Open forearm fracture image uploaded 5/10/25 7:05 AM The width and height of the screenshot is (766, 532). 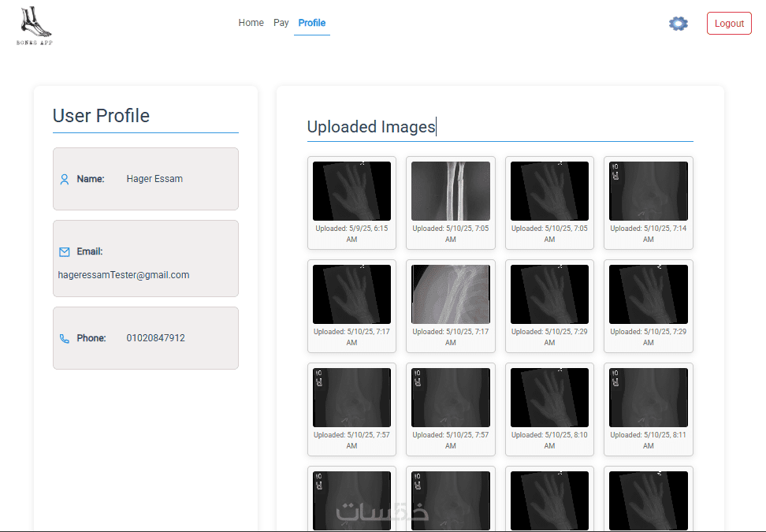coord(451,191)
